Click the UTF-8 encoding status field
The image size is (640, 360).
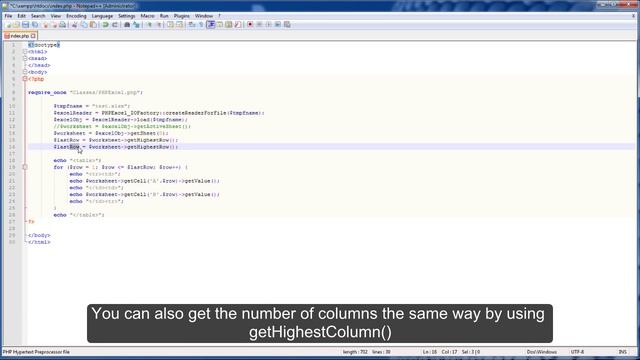[577, 352]
